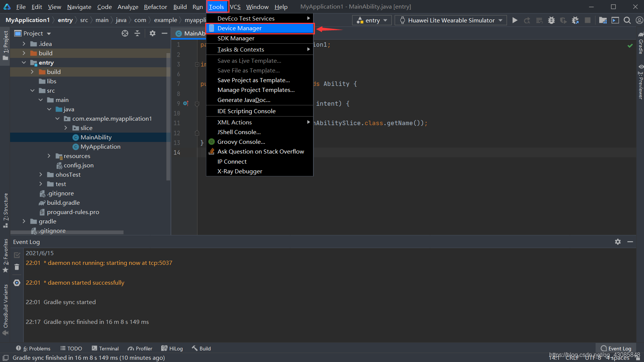Open the Search Everywhere magnifier icon

click(x=628, y=20)
